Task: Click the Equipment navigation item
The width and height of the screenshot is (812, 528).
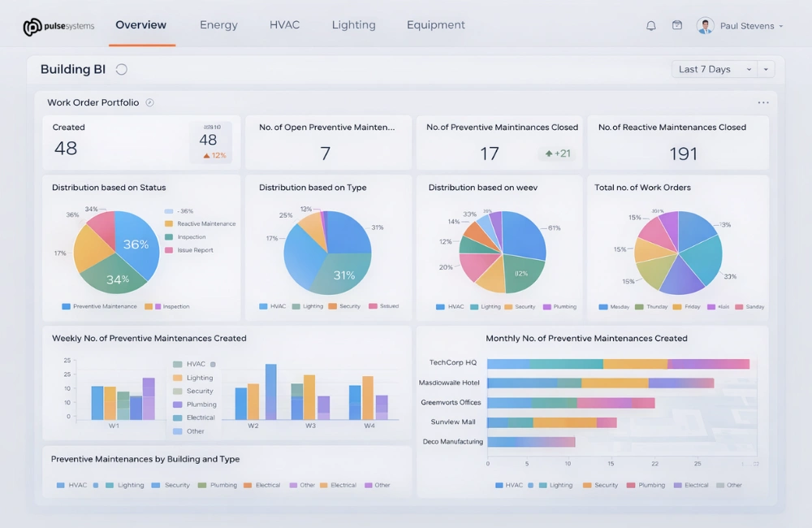Action: [x=435, y=25]
